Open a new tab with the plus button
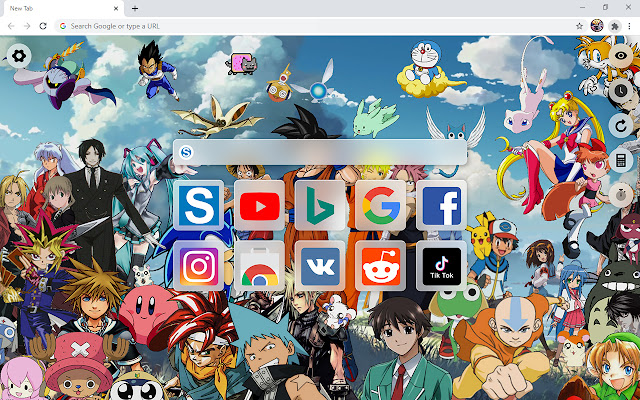 [135, 8]
